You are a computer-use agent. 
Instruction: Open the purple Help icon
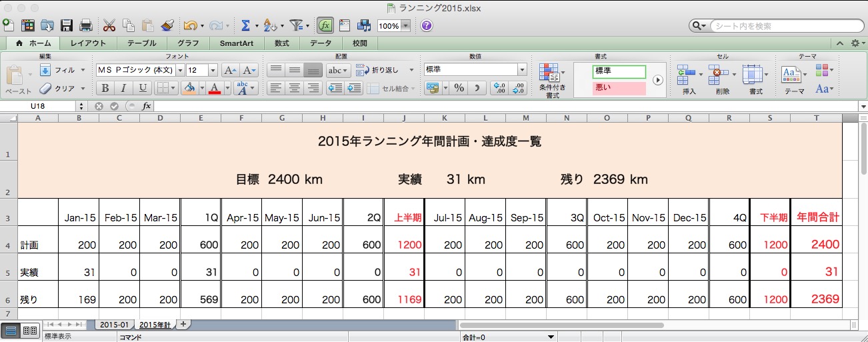[x=427, y=26]
